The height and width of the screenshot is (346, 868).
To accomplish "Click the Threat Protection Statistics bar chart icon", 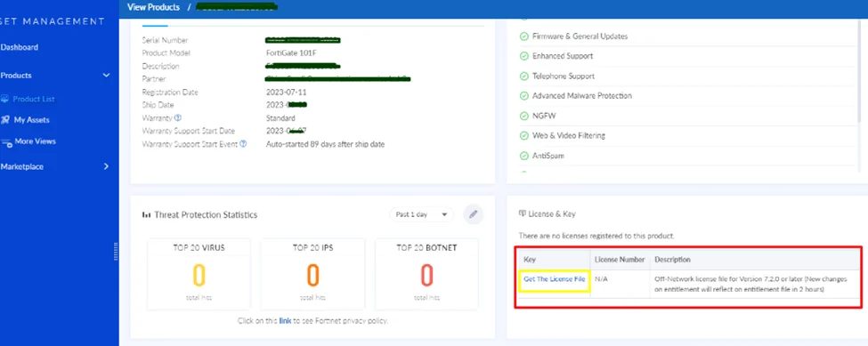I will click(x=147, y=214).
